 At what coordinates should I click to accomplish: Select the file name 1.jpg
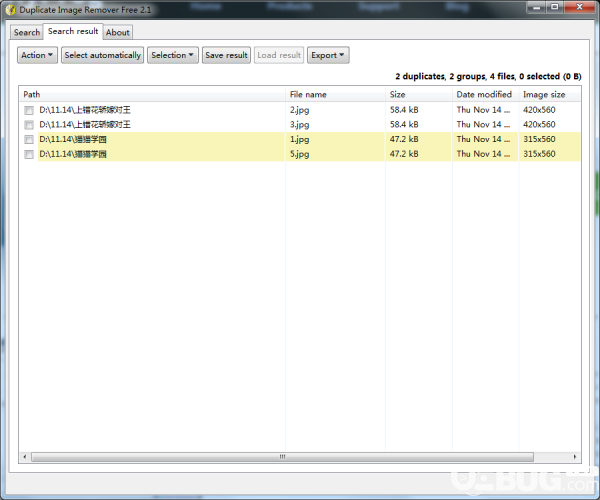pyautogui.click(x=300, y=139)
